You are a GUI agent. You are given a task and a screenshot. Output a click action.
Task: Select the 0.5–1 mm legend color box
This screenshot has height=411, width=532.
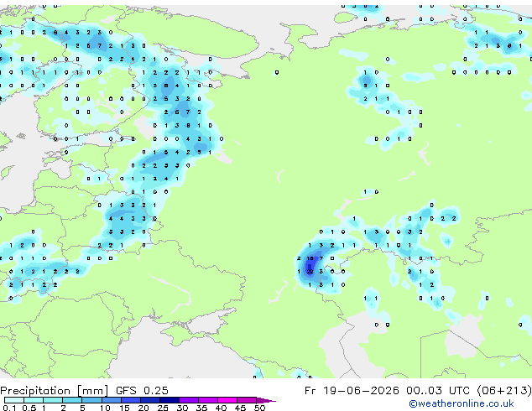pos(34,400)
